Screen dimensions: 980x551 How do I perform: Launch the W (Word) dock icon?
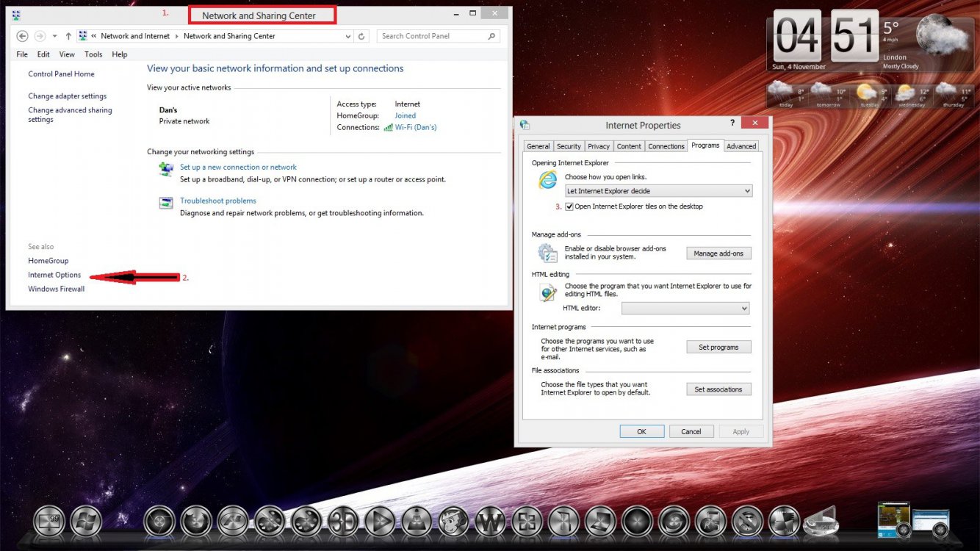click(490, 521)
